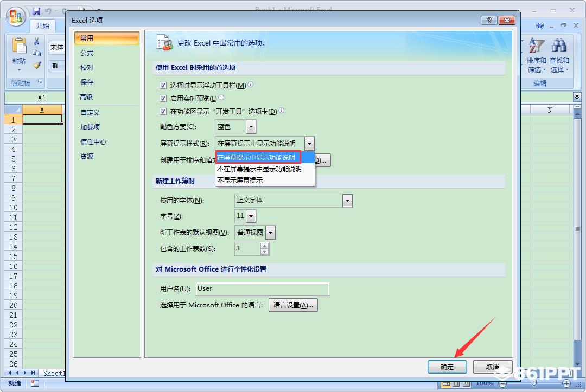Select 在屏幕提示中显示功能说明 option

[x=265, y=158]
